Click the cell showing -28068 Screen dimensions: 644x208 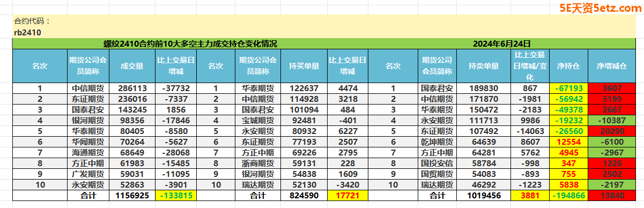pyautogui.click(x=176, y=152)
